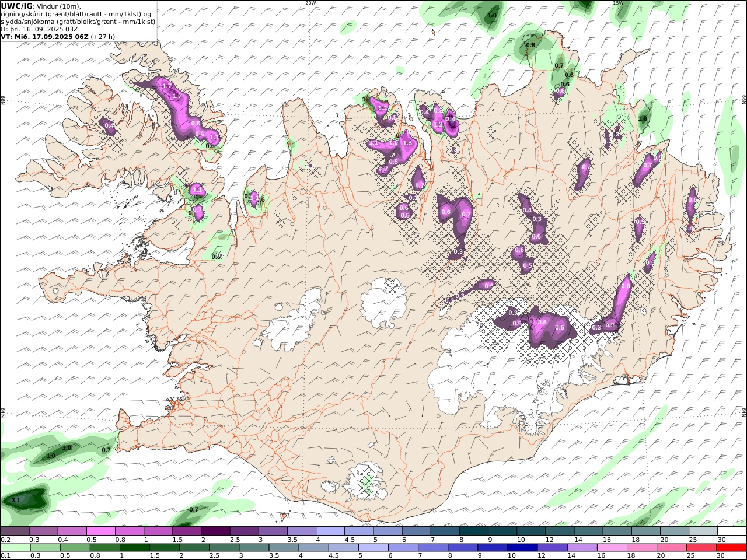The image size is (747, 560).
Task: Click the top legend swatch between 12 and 14
Action: pyautogui.click(x=560, y=531)
